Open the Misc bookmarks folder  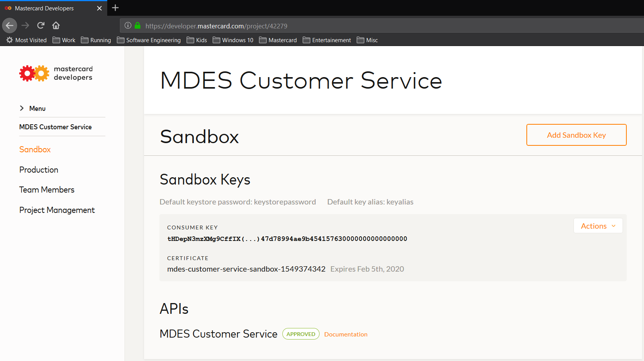tap(367, 40)
